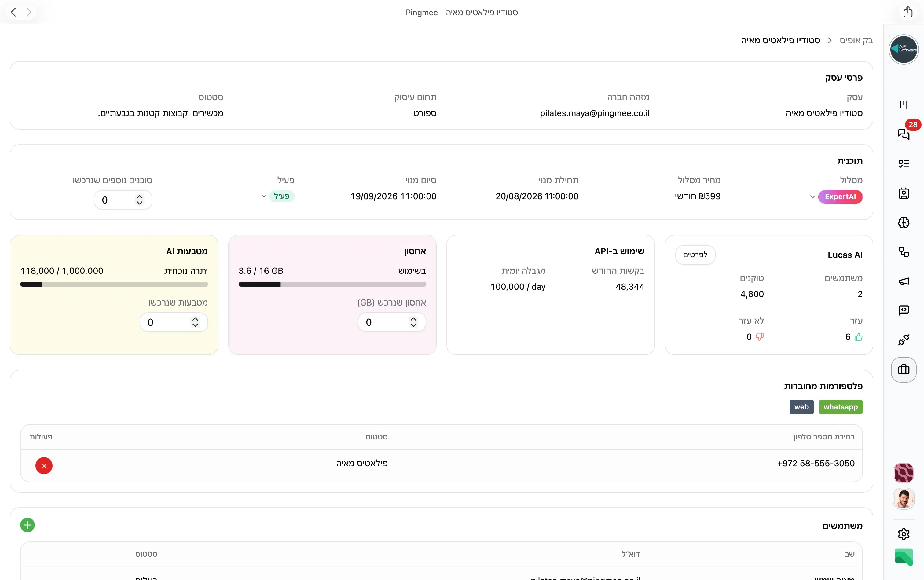Click the green thumbs-up helpful icon
This screenshot has height=580, width=924.
click(x=858, y=337)
